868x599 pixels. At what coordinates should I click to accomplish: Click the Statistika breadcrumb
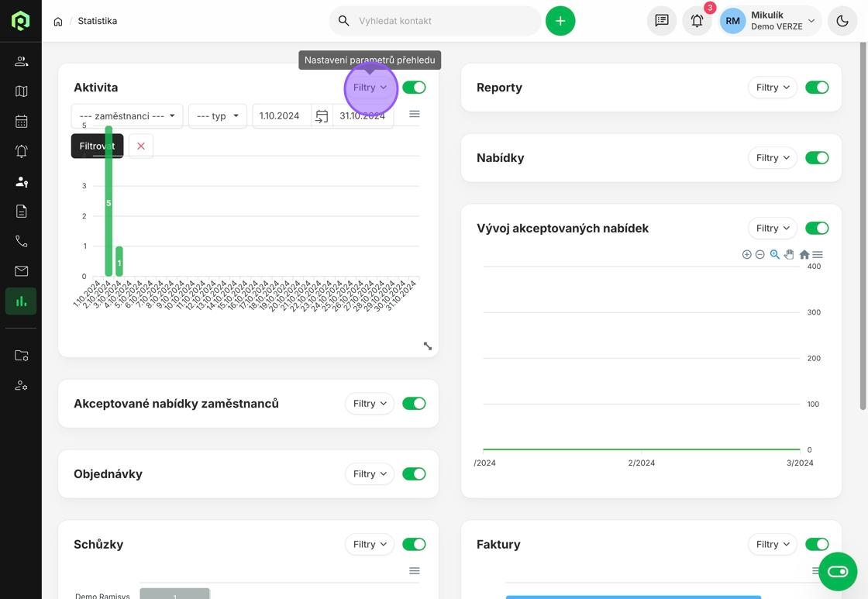[98, 21]
